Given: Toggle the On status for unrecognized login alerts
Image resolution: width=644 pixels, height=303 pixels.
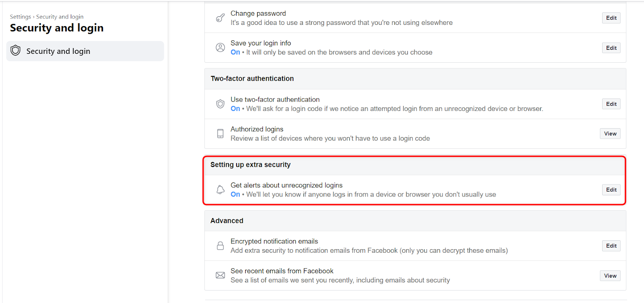Looking at the screenshot, I should point(235,194).
